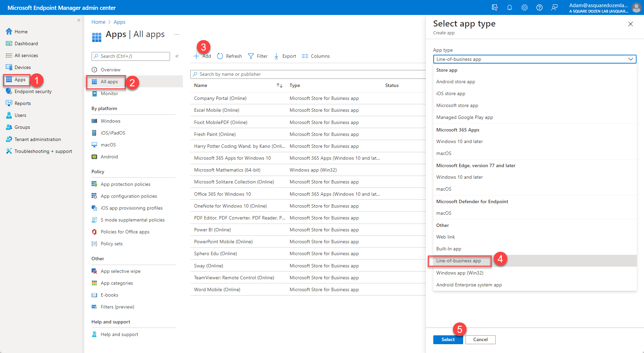Open Microsoft Mathematics (64-bit) app row
Screen dimensions: 644x353
[x=308, y=170]
